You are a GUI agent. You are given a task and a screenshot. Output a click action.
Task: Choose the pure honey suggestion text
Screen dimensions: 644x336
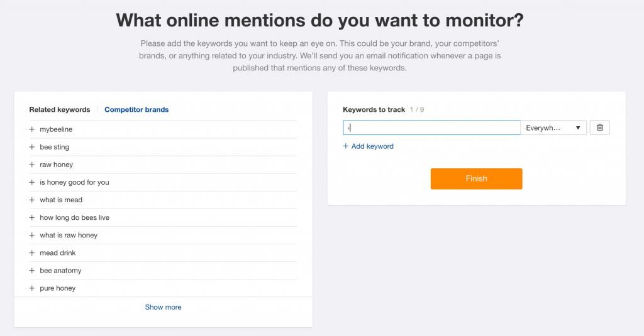coord(57,288)
